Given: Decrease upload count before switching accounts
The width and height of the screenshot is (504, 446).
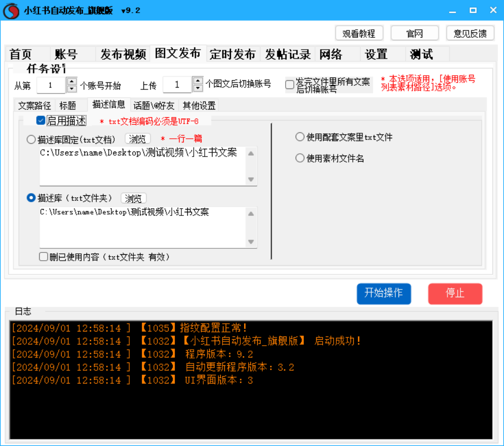Looking at the screenshot, I should coord(198,88).
